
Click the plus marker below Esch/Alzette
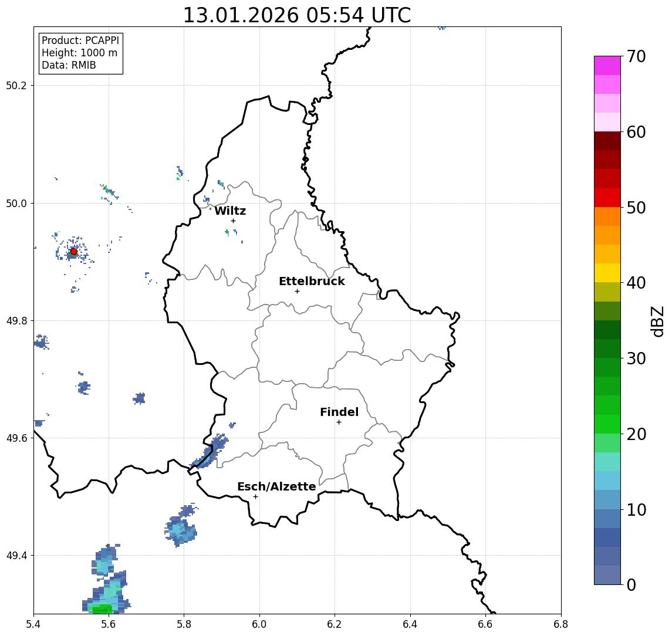(x=255, y=497)
